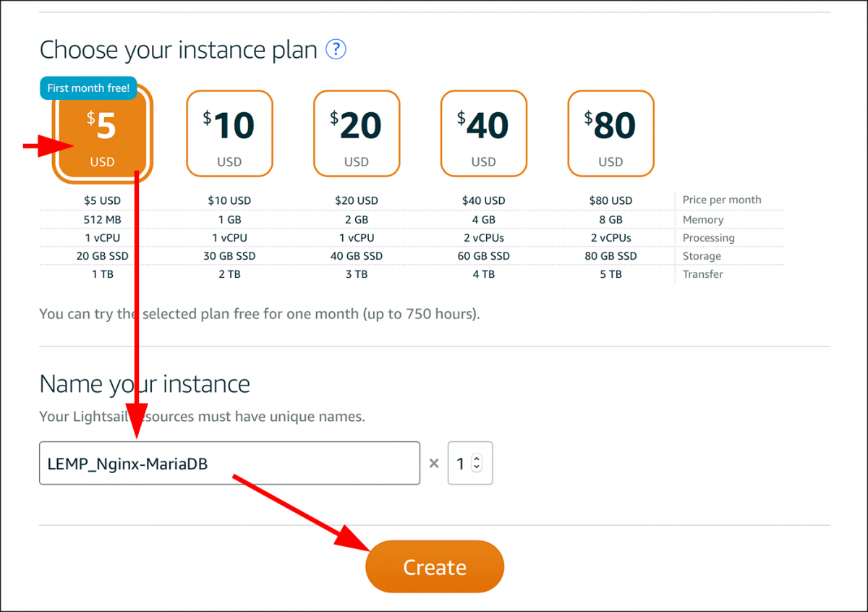The image size is (868, 612).
Task: Increase instance count with up arrow
Action: point(476,459)
